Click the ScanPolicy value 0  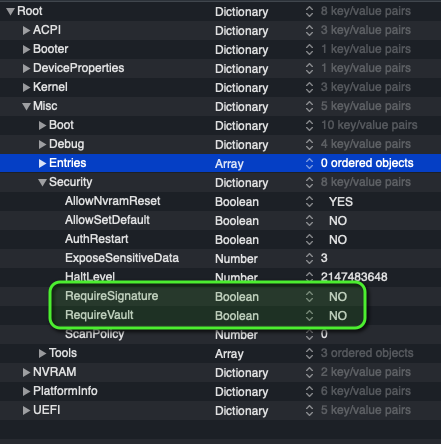(x=324, y=334)
